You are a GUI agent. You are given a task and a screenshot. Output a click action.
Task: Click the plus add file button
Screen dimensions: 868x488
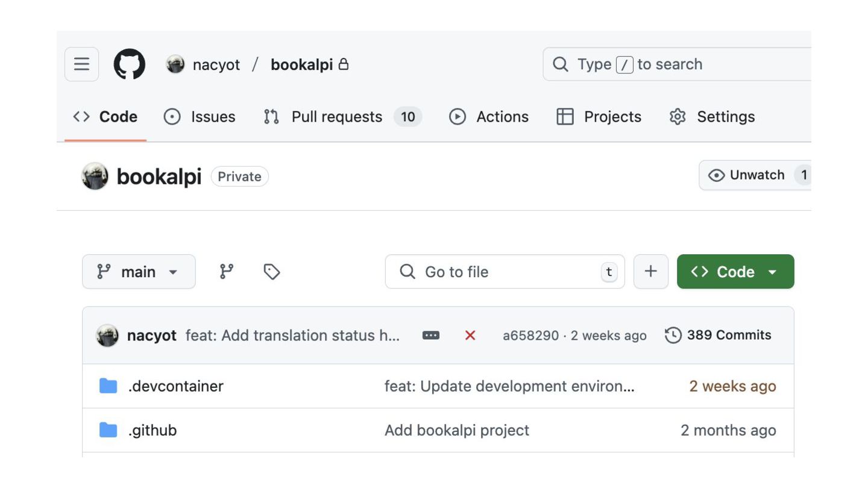click(650, 272)
